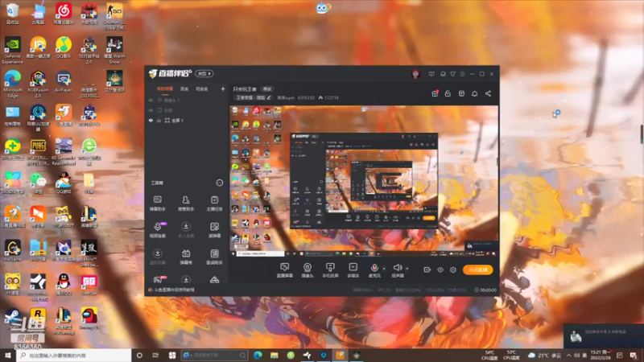This screenshot has width=644, height=362.
Task: Click room number 8356350
Action: tap(306, 97)
